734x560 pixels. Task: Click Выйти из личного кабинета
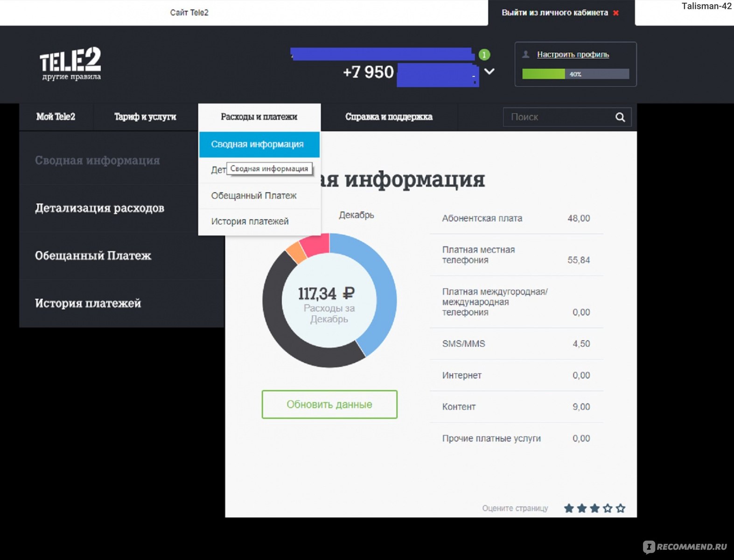pyautogui.click(x=555, y=13)
